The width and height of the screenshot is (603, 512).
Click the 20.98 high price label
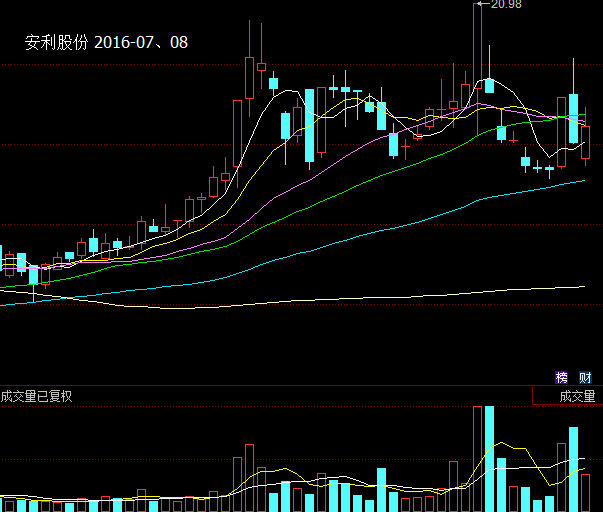point(506,5)
